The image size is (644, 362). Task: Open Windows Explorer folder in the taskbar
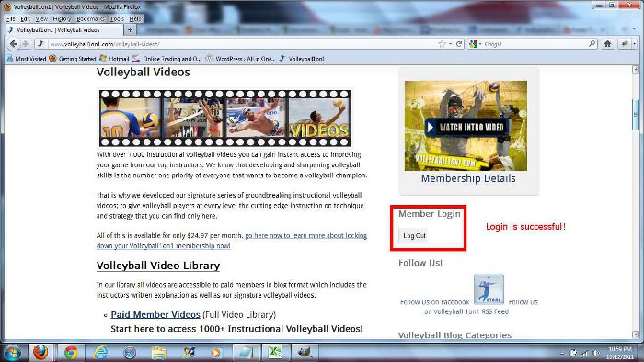158,353
